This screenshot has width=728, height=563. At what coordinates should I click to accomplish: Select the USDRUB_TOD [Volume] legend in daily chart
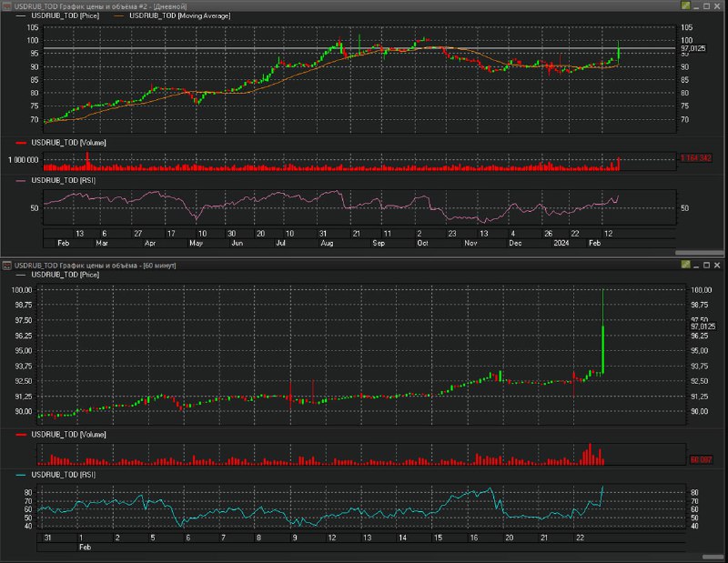(x=61, y=143)
